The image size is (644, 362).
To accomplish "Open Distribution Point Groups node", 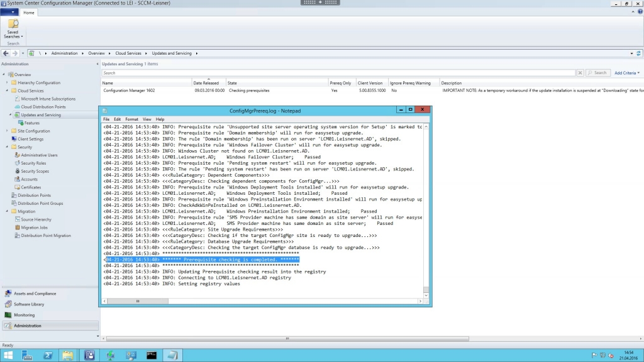I will click(x=40, y=203).
